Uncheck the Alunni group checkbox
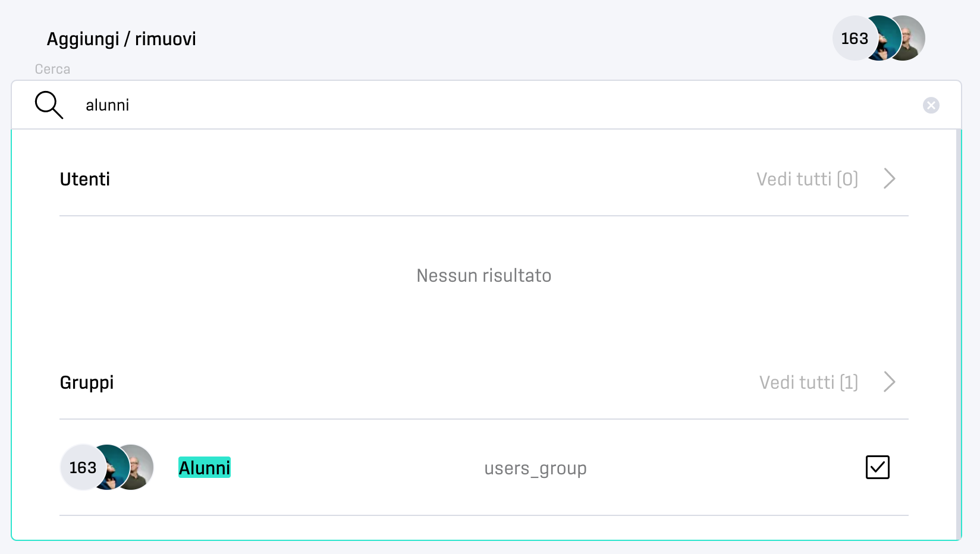The height and width of the screenshot is (554, 980). [x=877, y=467]
